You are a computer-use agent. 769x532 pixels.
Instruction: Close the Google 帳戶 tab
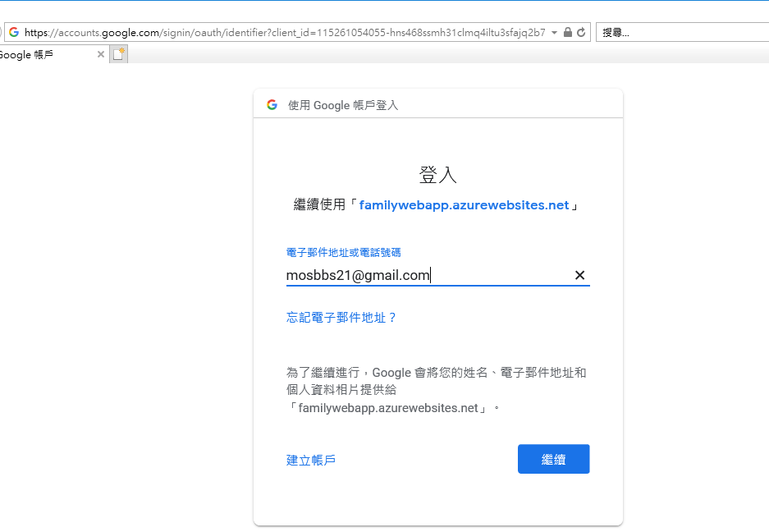[x=101, y=54]
